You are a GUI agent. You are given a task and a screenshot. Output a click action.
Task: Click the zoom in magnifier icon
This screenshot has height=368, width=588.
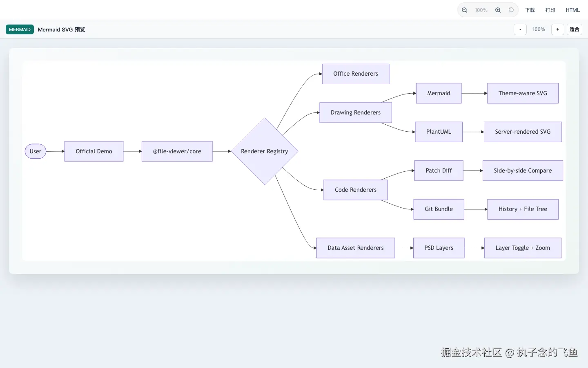[x=498, y=10]
